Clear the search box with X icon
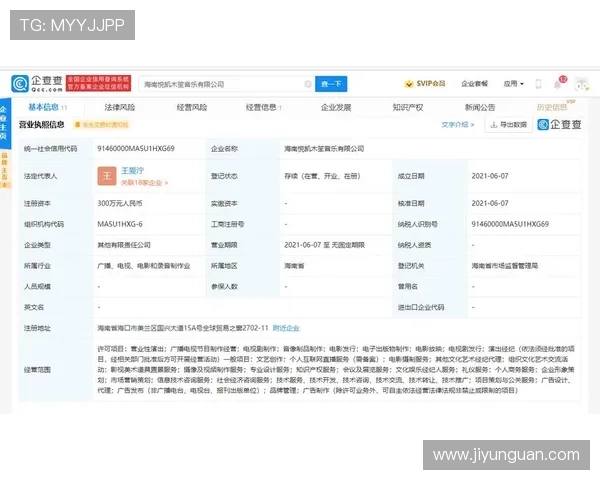Image resolution: width=600 pixels, height=480 pixels. click(x=308, y=84)
